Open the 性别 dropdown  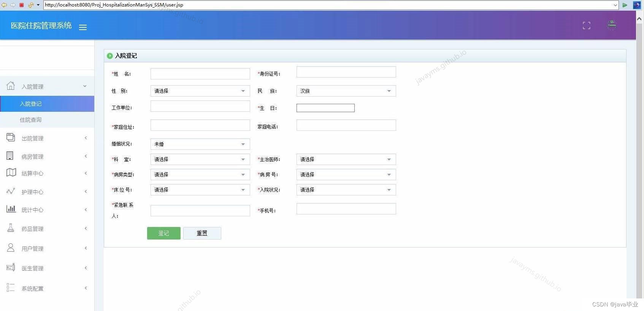200,91
